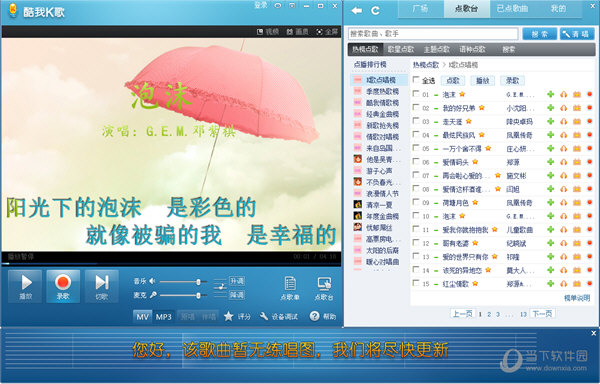Listen to song 15 via headphone icon
This screenshot has height=384, width=600.
564,284
